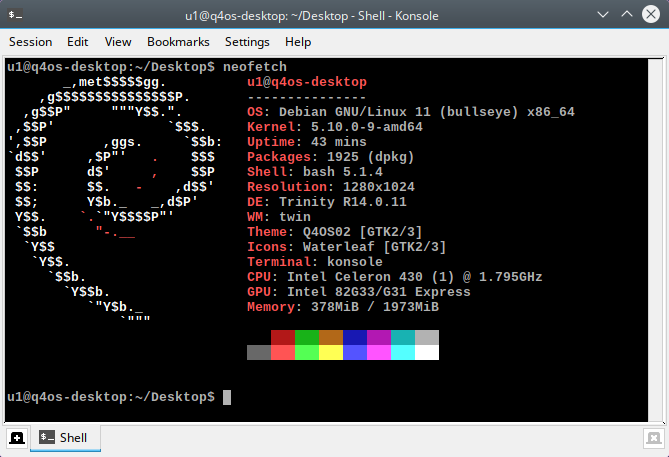Close the Konsole window with X button
Viewport: 669px width, 457px height.
651,15
